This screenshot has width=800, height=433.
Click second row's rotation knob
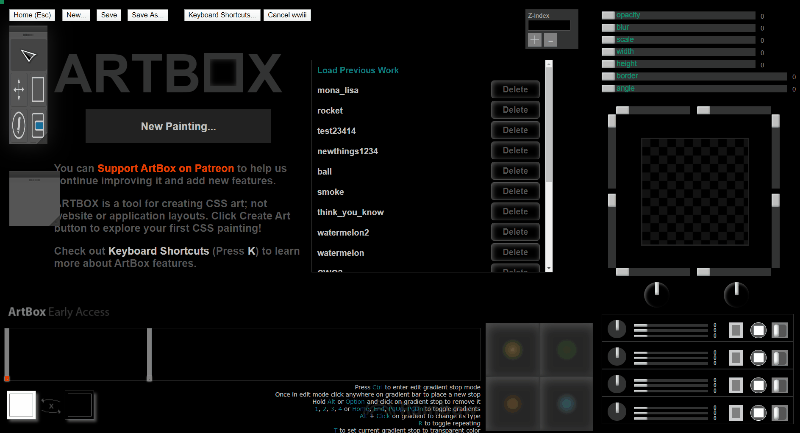tap(617, 356)
